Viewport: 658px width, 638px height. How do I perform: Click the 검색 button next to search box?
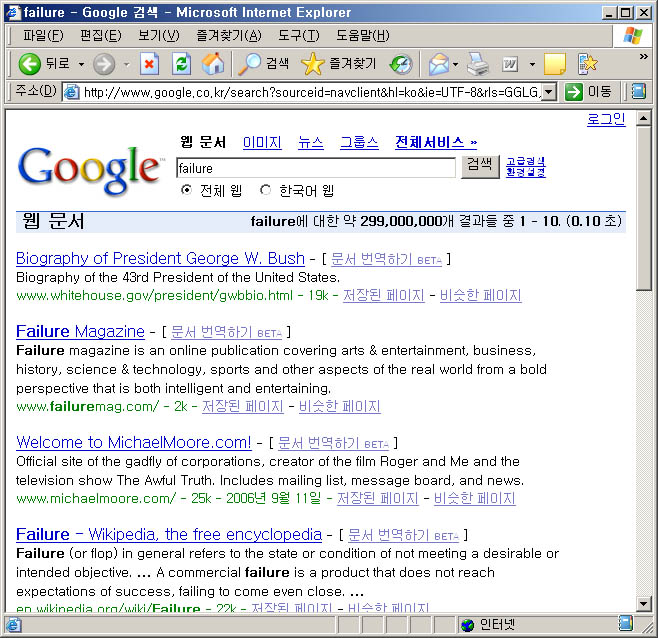coord(480,167)
